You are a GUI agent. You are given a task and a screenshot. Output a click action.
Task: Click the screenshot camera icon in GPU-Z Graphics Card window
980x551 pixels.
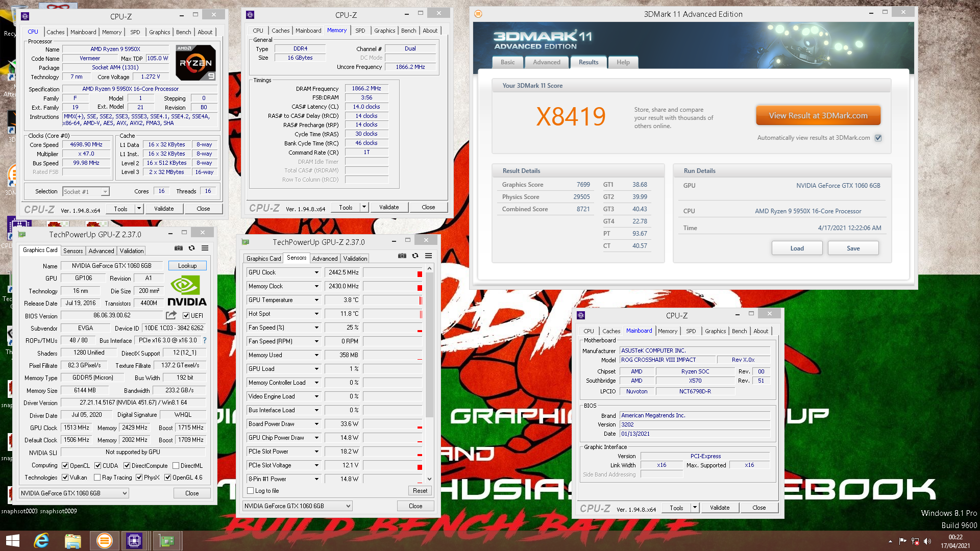(x=178, y=248)
